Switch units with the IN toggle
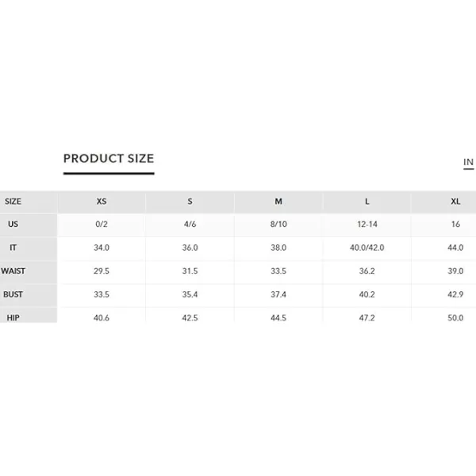Image resolution: width=476 pixels, height=476 pixels. pyautogui.click(x=468, y=163)
